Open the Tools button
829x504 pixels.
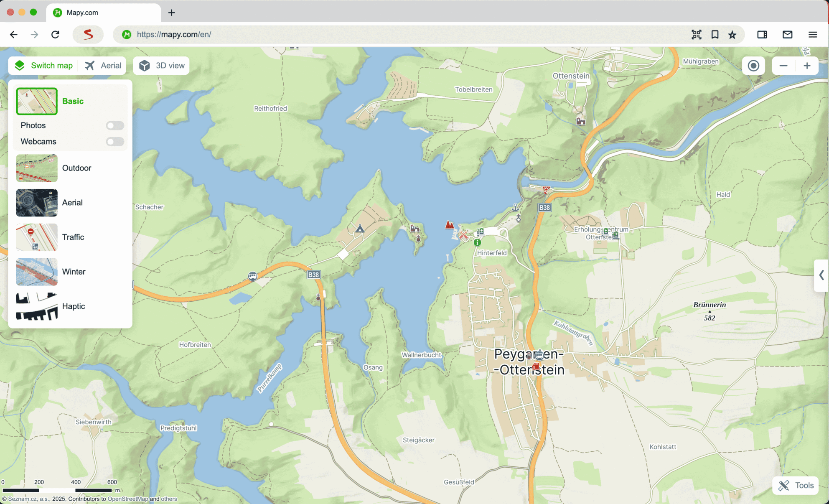click(795, 485)
